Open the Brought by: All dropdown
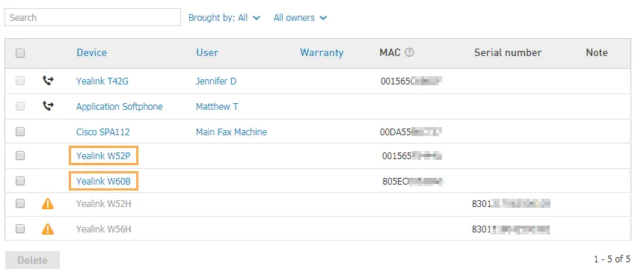This screenshot has width=644, height=278. (224, 18)
